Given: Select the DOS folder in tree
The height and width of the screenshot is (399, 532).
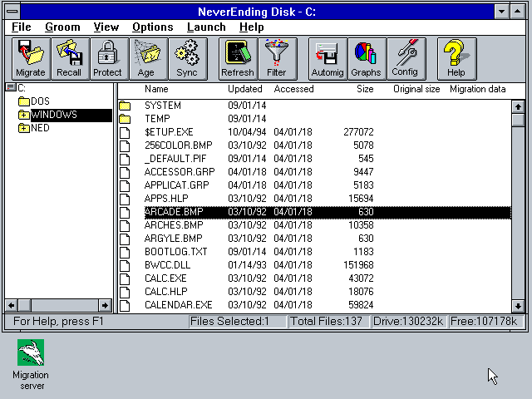Looking at the screenshot, I should click(x=40, y=101).
